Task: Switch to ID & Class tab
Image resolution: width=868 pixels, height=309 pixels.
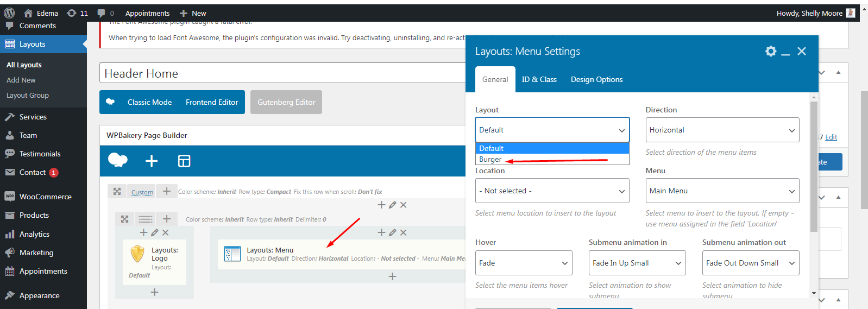Action: click(539, 79)
